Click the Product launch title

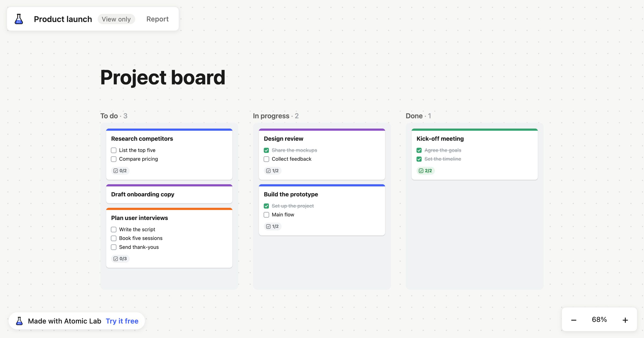(x=63, y=19)
